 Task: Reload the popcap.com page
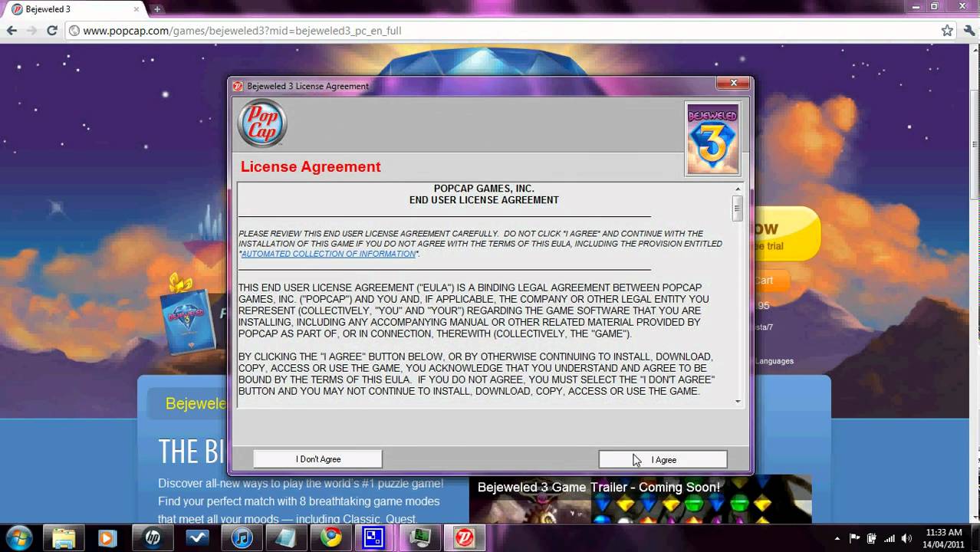52,31
